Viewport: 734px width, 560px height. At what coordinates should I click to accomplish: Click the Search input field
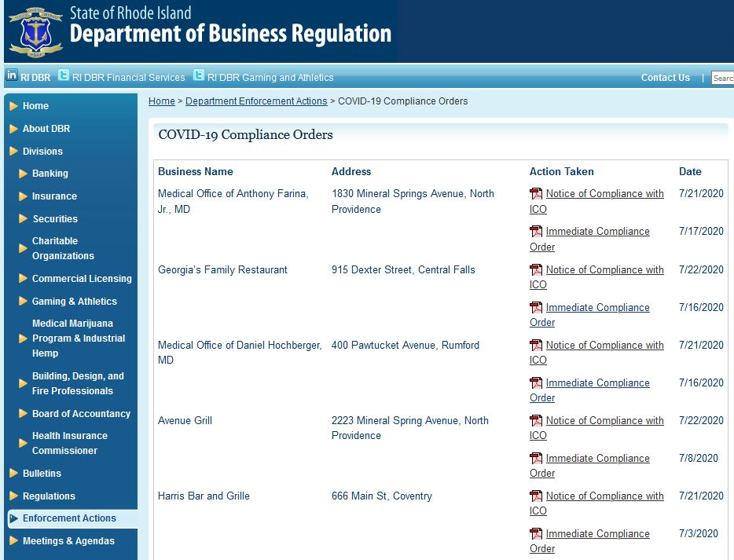click(x=722, y=78)
